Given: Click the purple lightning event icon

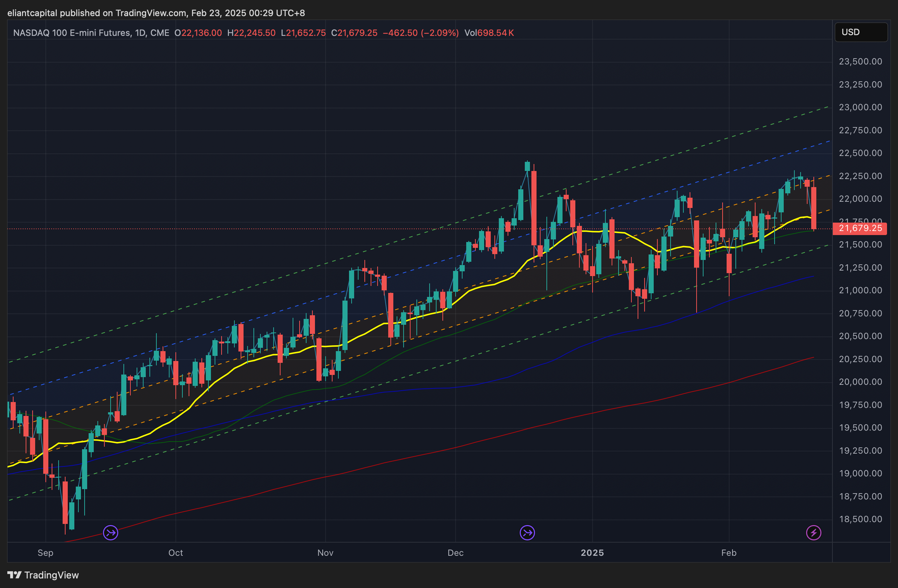Looking at the screenshot, I should click(x=813, y=533).
